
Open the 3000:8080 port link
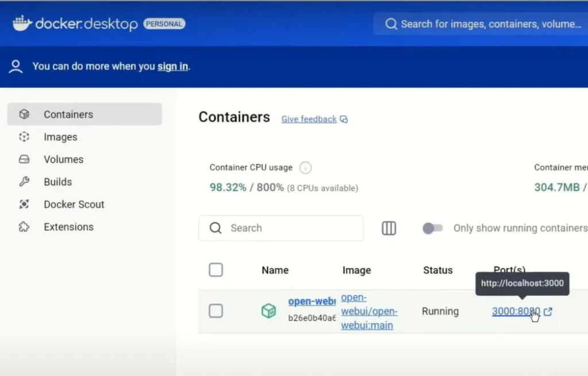pos(516,311)
